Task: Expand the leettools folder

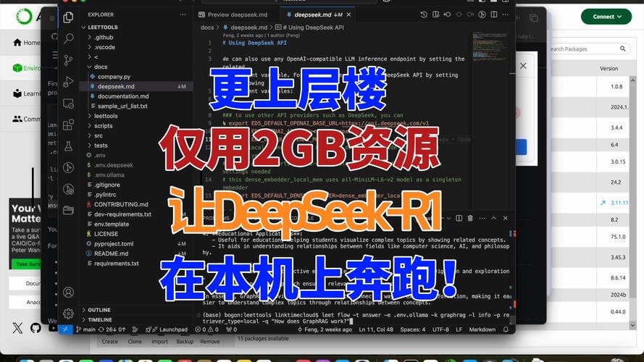Action: pos(106,116)
